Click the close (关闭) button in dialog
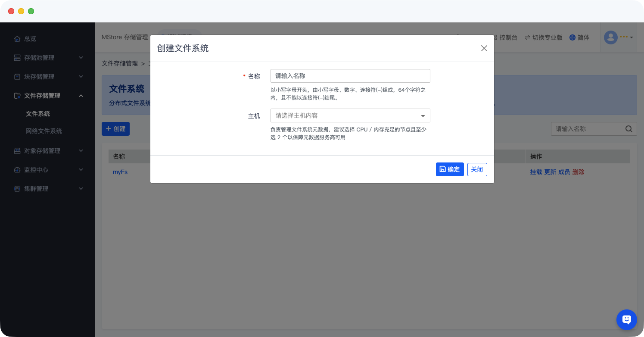Image resolution: width=644 pixels, height=337 pixels. coord(477,169)
